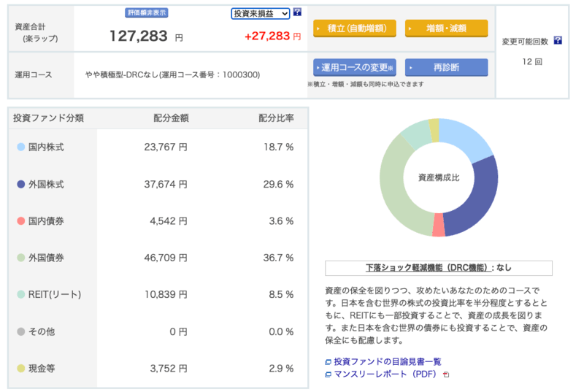Click 再診断 button
584x392 pixels.
[446, 67]
